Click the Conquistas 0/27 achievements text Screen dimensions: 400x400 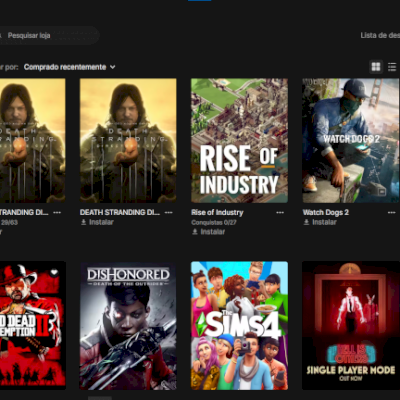[x=214, y=222]
